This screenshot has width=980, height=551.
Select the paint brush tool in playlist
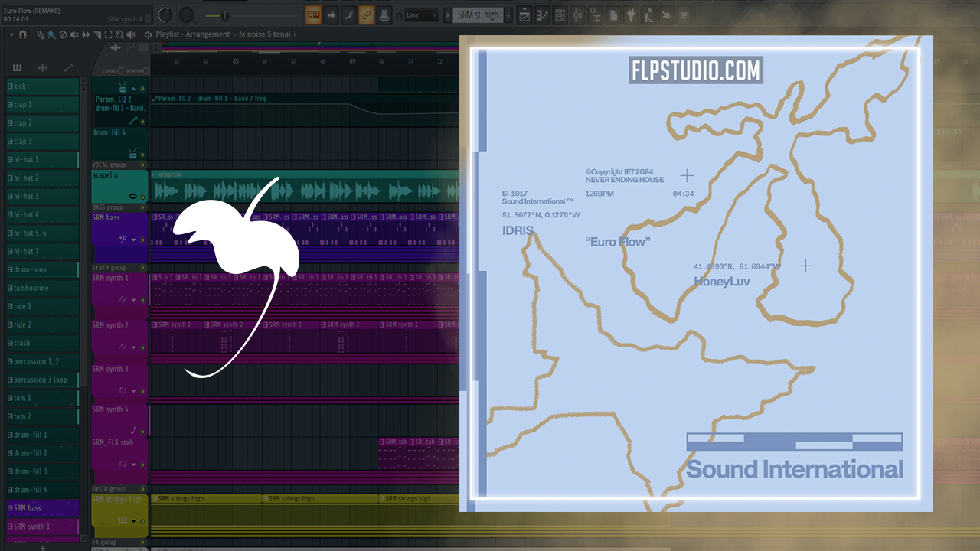(51, 34)
